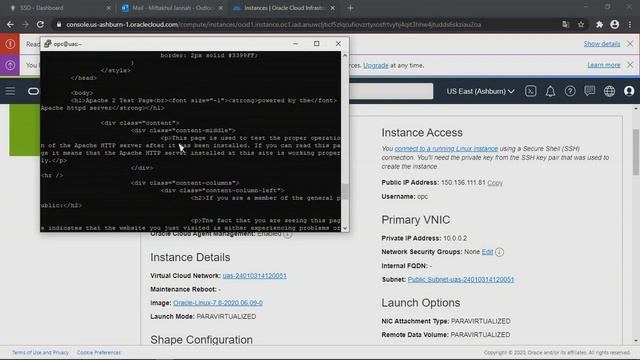Click the Show details link
Viewport: 640px width, 360px height.
click(x=602, y=44)
